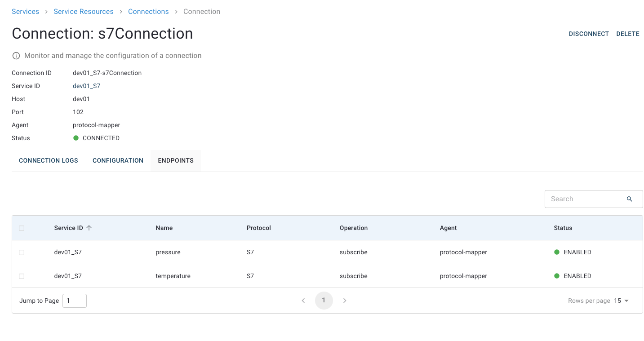Click the search magnifier icon
This screenshot has height=341, width=644.
point(629,199)
